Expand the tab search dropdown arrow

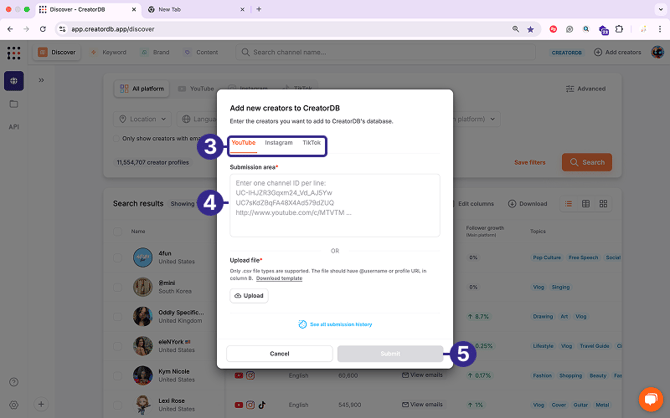(x=660, y=9)
